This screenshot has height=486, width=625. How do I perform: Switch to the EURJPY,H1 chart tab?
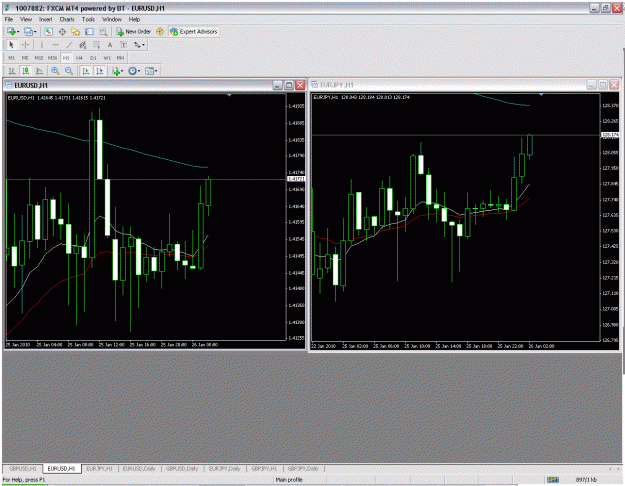[100, 468]
